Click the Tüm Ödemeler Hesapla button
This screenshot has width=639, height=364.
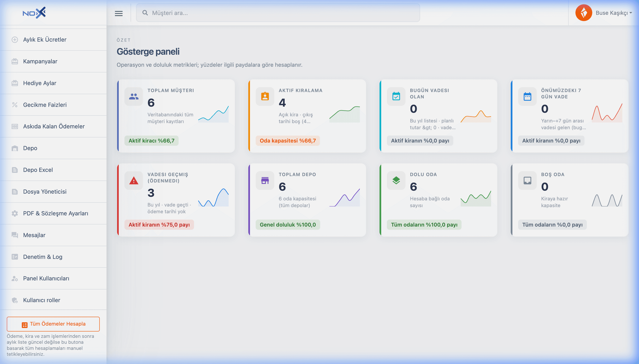coord(53,324)
